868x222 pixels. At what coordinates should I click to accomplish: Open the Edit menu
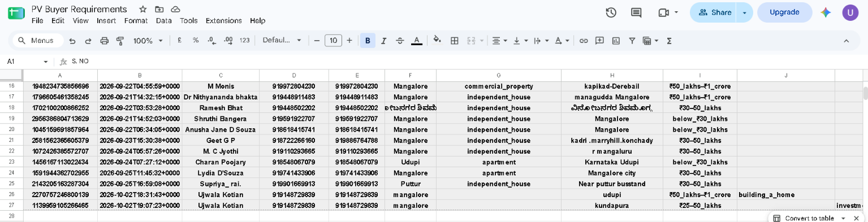58,21
